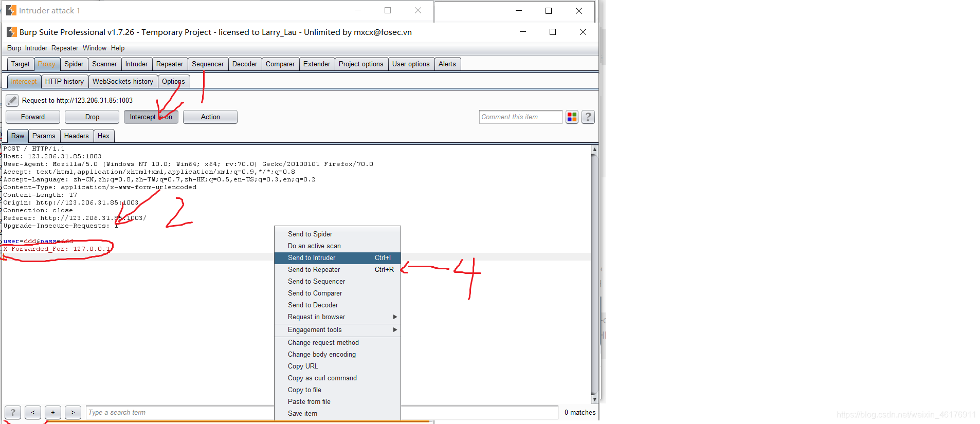980x424 pixels.
Task: Click the Comment this item field
Action: click(x=520, y=117)
